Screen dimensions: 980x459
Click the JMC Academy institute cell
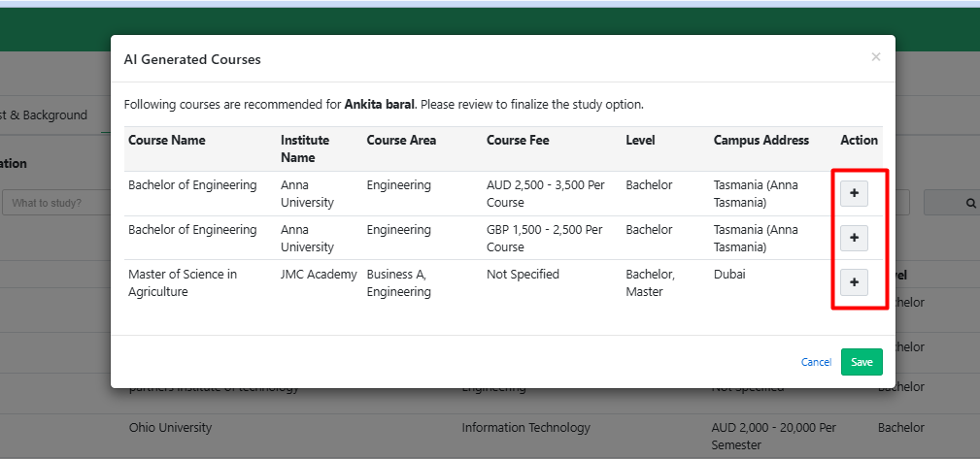319,274
